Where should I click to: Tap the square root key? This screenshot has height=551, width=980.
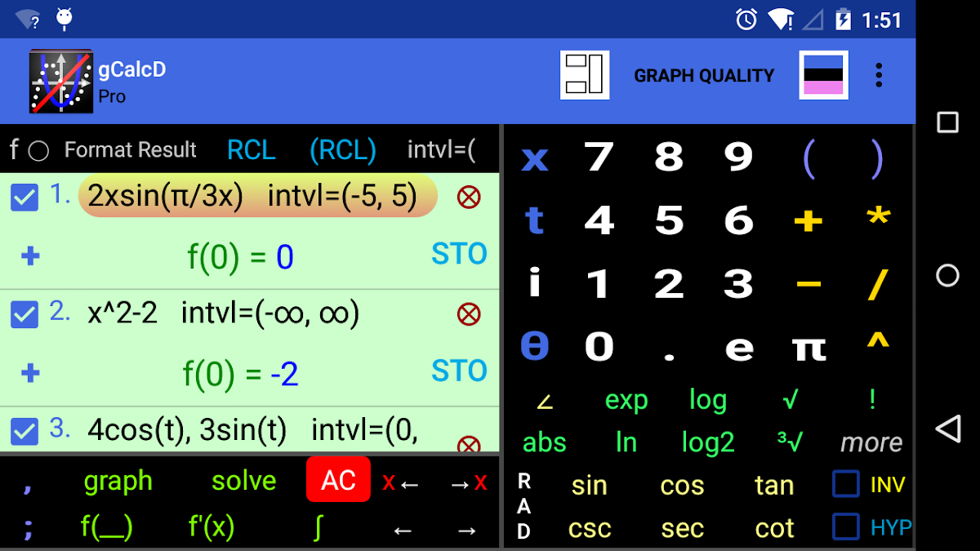tap(790, 400)
